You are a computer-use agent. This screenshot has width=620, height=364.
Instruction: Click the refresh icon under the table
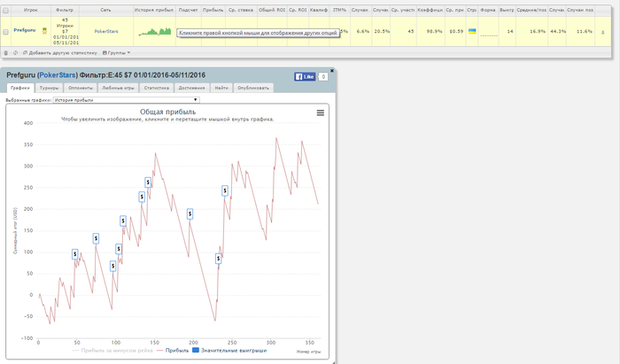click(x=15, y=52)
